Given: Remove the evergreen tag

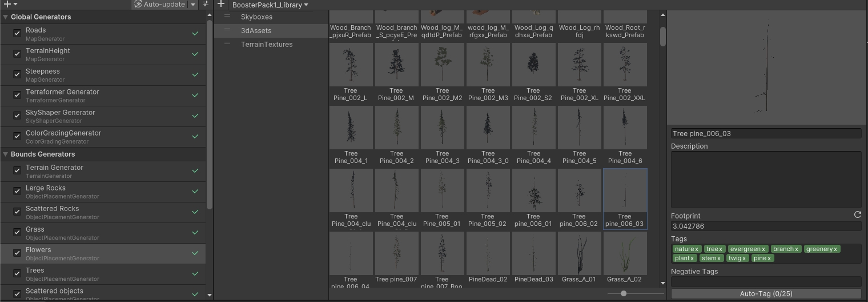Looking at the screenshot, I should [763, 249].
